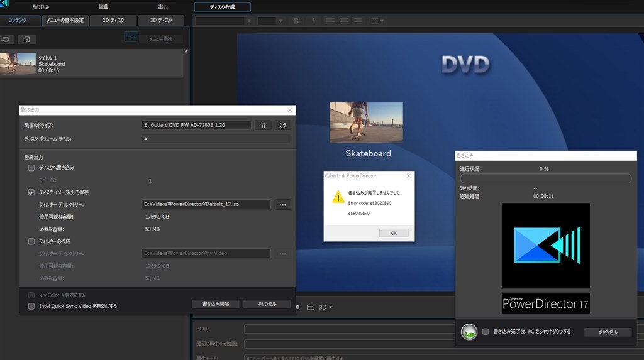
Task: Click the Error code: eEB020B90 text
Action: pos(370,203)
